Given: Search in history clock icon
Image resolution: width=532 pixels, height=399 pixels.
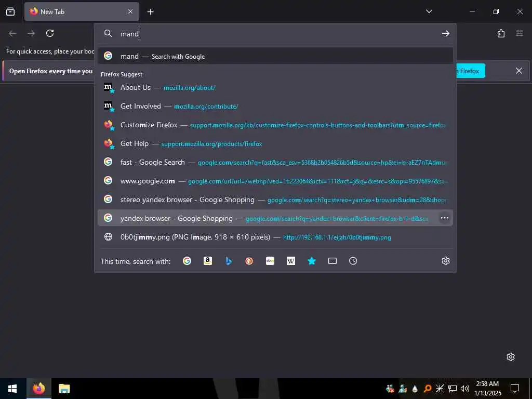Looking at the screenshot, I should (353, 261).
